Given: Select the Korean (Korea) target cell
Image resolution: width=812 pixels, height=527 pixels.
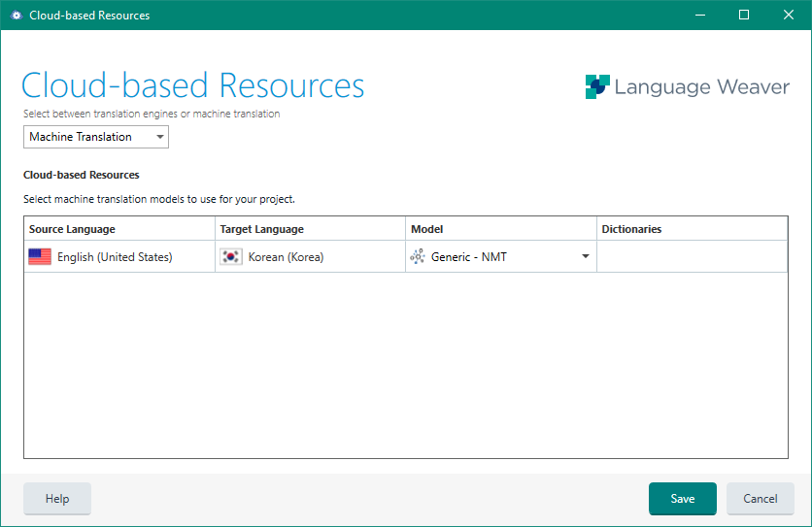Looking at the screenshot, I should point(286,257).
